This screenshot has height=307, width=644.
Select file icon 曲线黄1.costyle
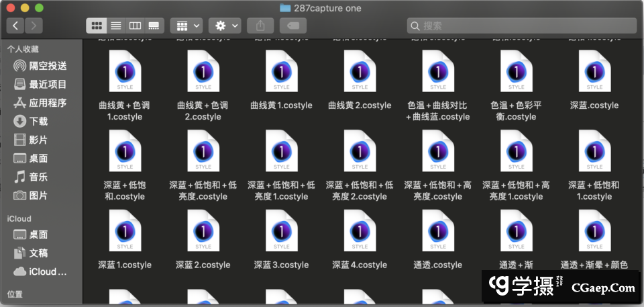pos(281,71)
